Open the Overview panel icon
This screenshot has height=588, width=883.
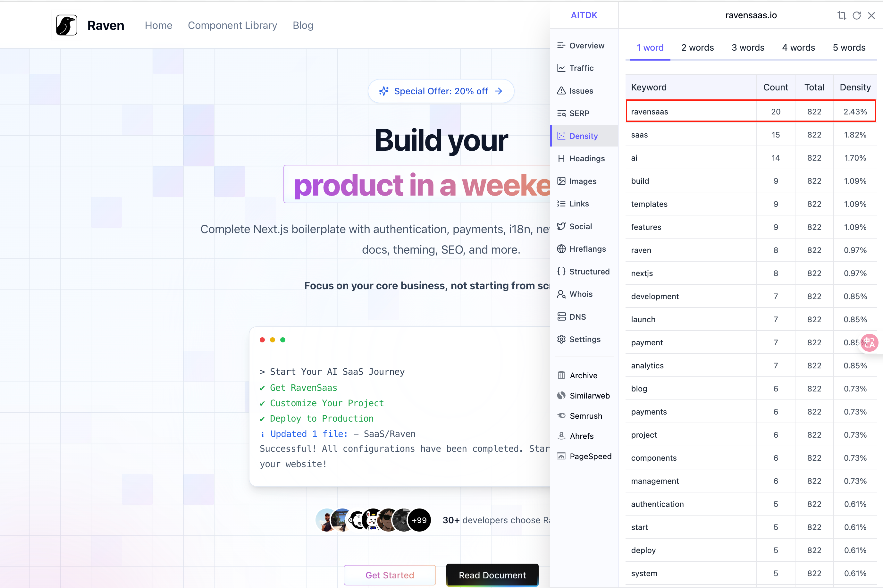pyautogui.click(x=561, y=46)
